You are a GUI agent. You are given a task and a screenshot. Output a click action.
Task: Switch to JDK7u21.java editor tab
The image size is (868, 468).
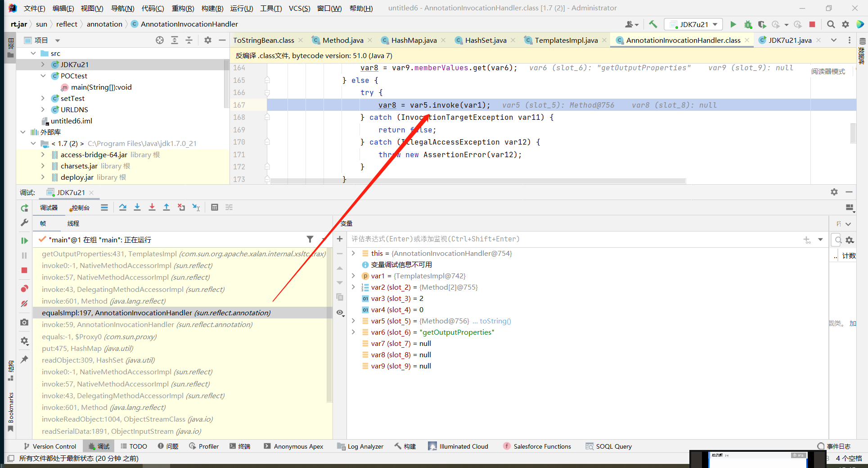coord(790,40)
